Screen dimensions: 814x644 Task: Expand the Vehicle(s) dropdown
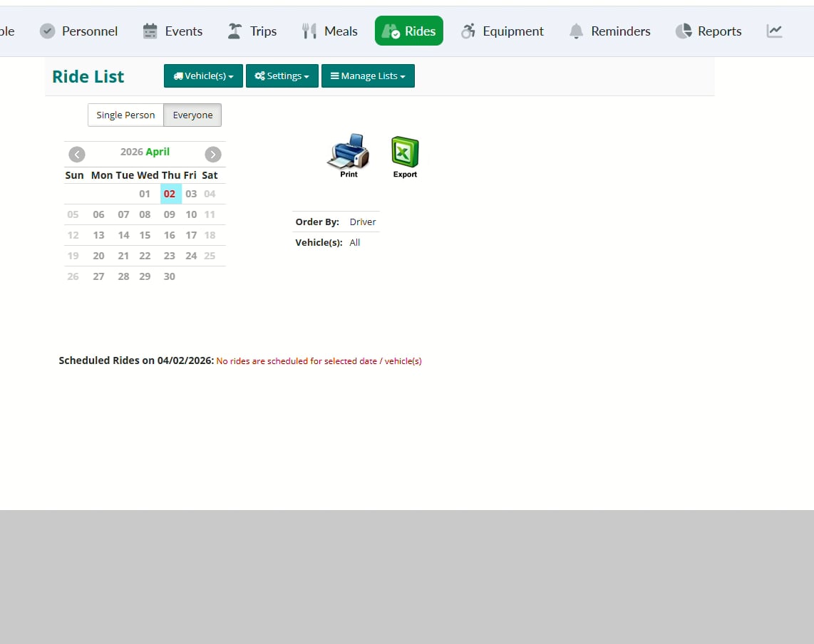tap(204, 76)
